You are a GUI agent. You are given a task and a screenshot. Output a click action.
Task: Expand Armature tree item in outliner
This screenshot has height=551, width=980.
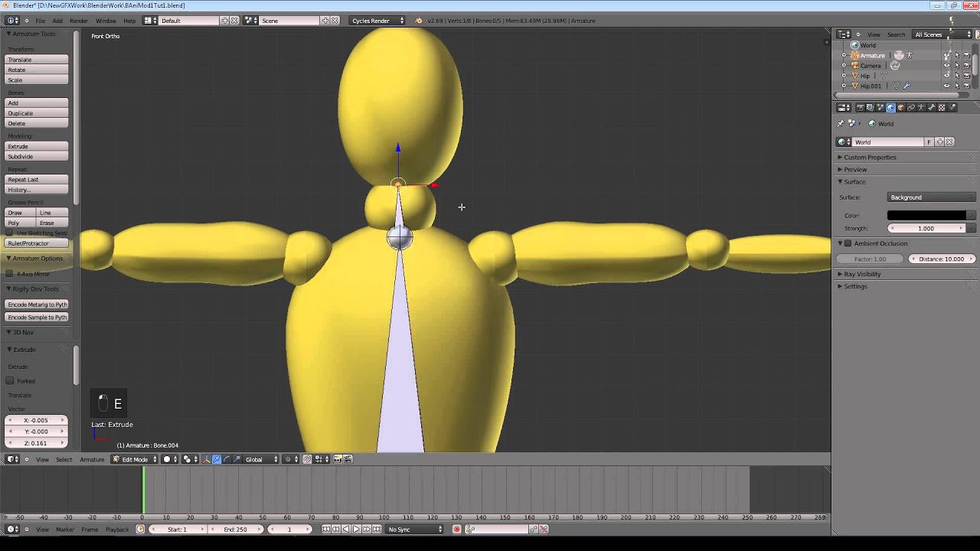click(844, 55)
